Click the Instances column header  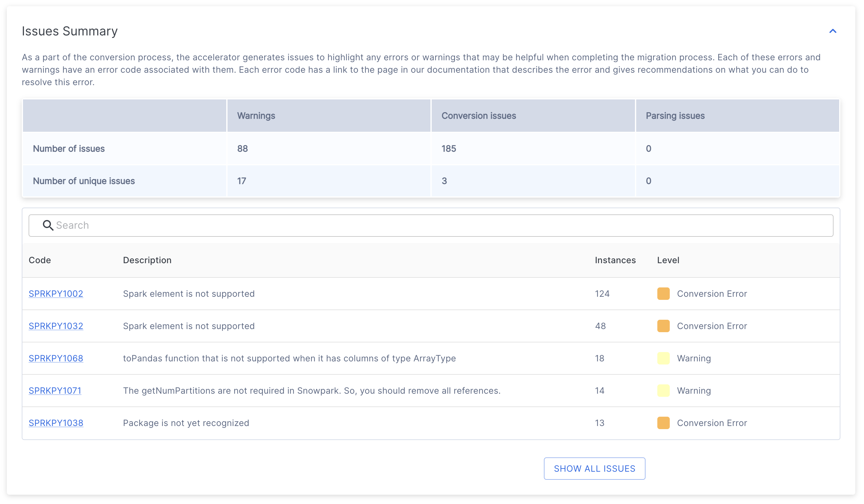tap(615, 260)
